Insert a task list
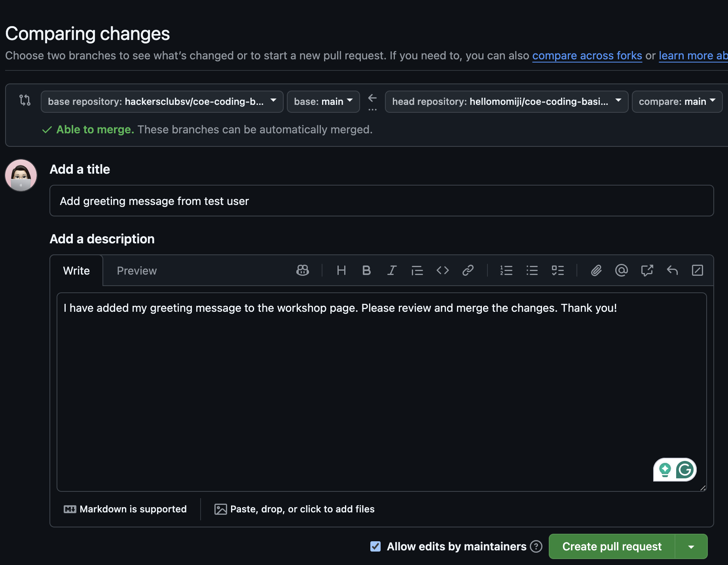 [x=558, y=270]
